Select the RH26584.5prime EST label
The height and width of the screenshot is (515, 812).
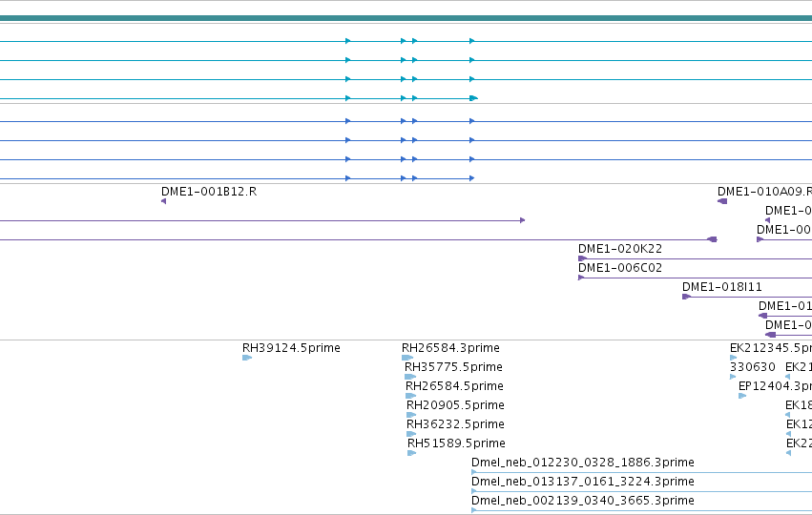[454, 386]
